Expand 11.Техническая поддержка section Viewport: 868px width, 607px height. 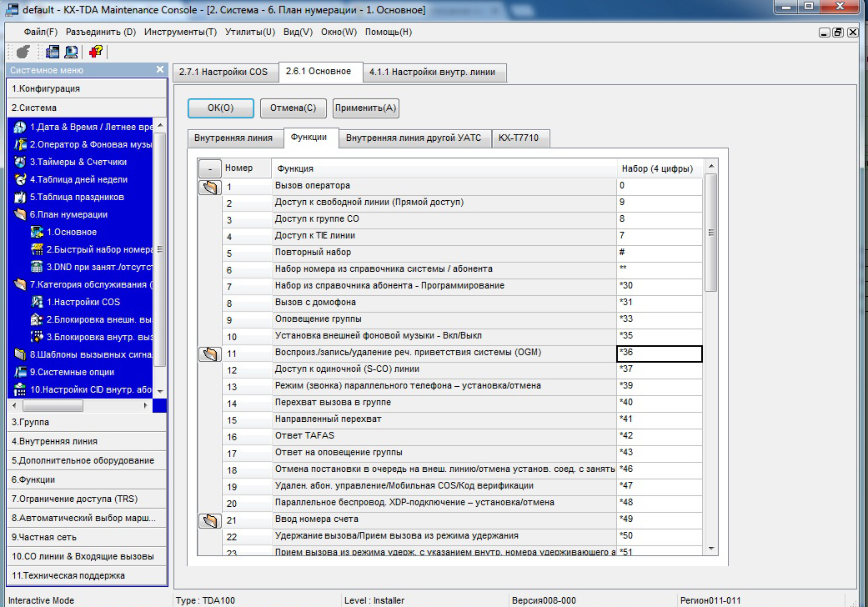point(88,575)
